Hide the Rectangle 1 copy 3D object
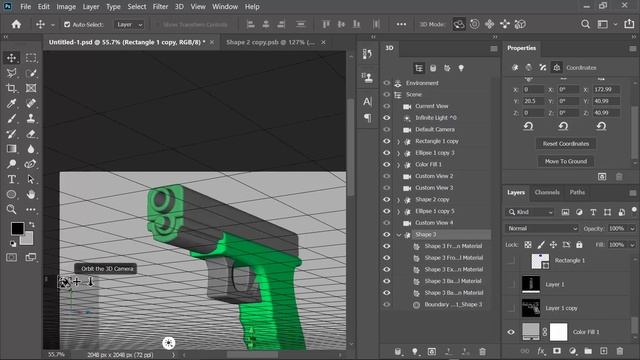640x360 pixels. click(387, 141)
